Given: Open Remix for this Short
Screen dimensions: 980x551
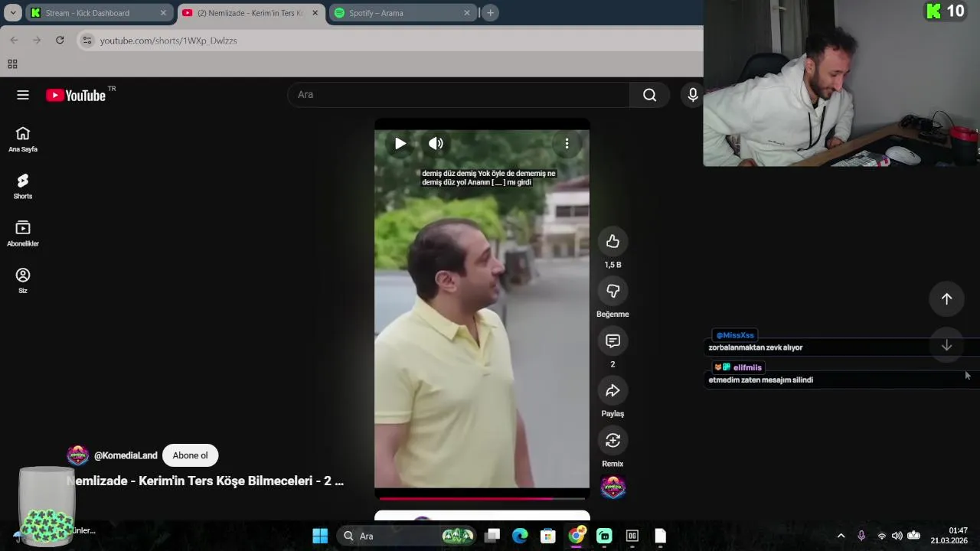Looking at the screenshot, I should 612,441.
